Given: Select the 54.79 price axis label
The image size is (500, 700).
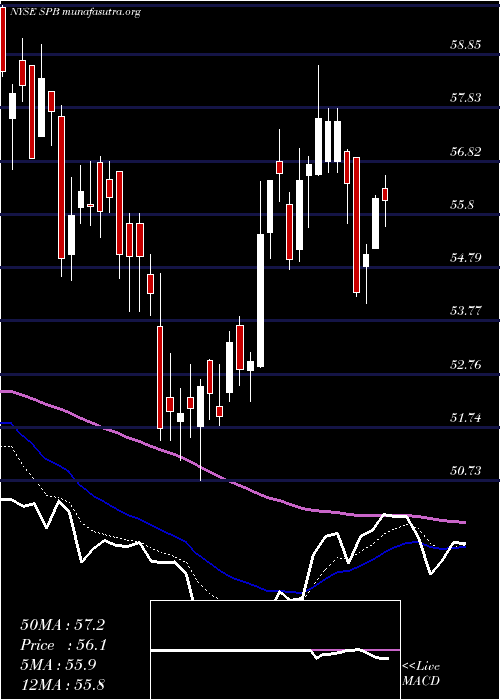Looking at the screenshot, I should point(465,258).
